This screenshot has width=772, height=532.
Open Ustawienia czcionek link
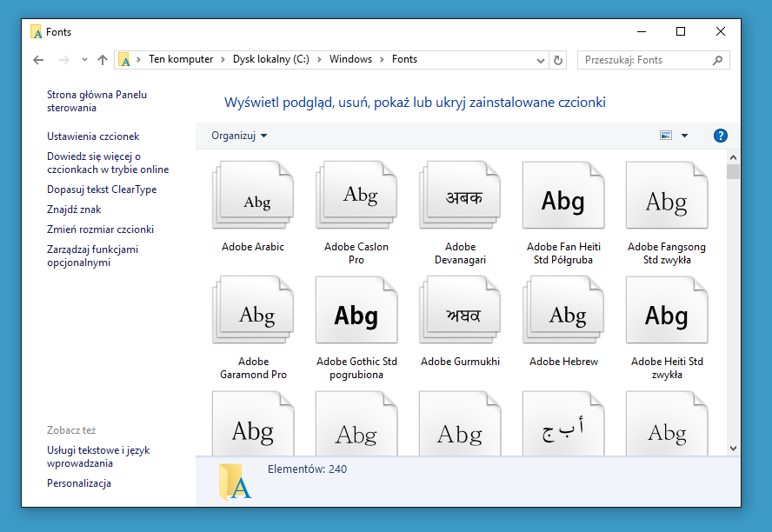[x=93, y=136]
